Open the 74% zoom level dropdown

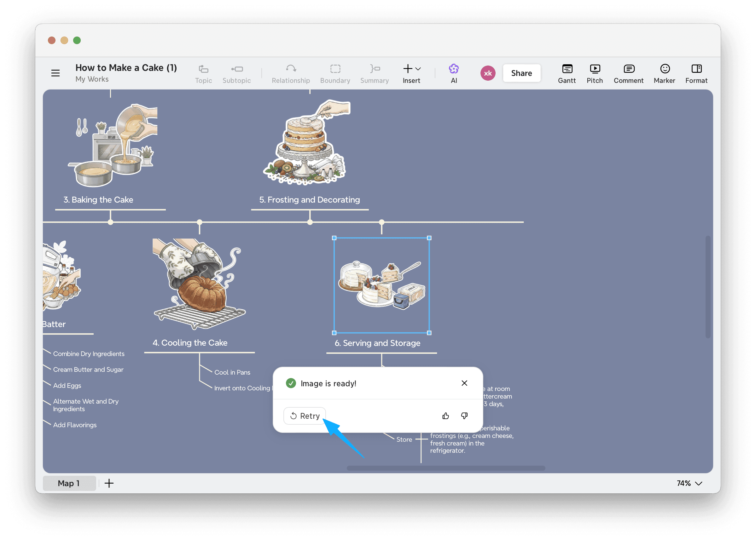click(689, 483)
